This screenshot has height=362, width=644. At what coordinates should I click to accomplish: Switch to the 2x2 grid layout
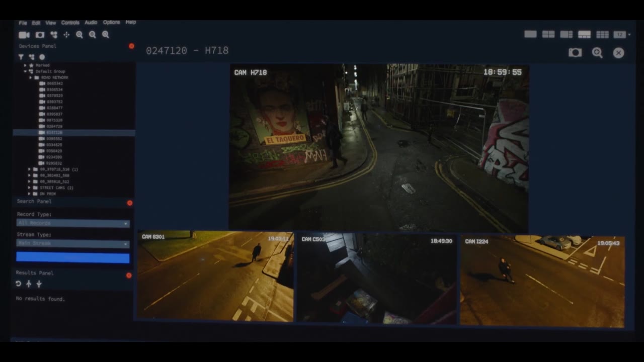(x=548, y=34)
